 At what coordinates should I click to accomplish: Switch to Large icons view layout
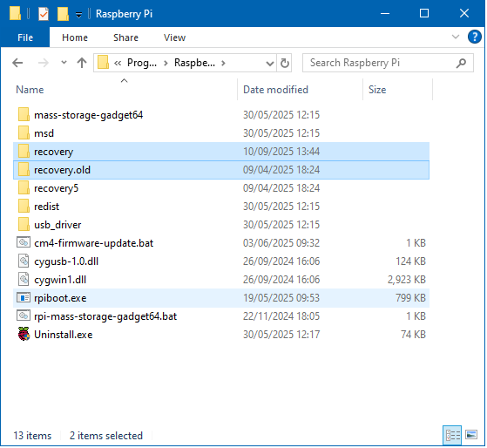(471, 435)
